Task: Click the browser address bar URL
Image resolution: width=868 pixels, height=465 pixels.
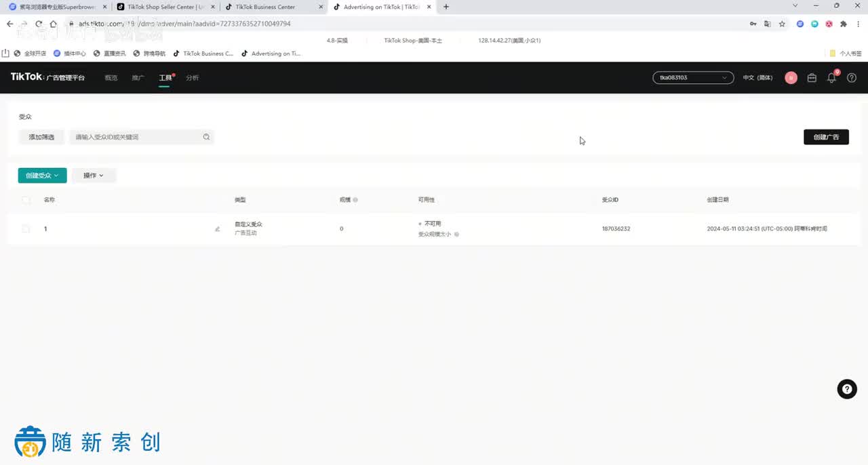Action: pos(184,24)
